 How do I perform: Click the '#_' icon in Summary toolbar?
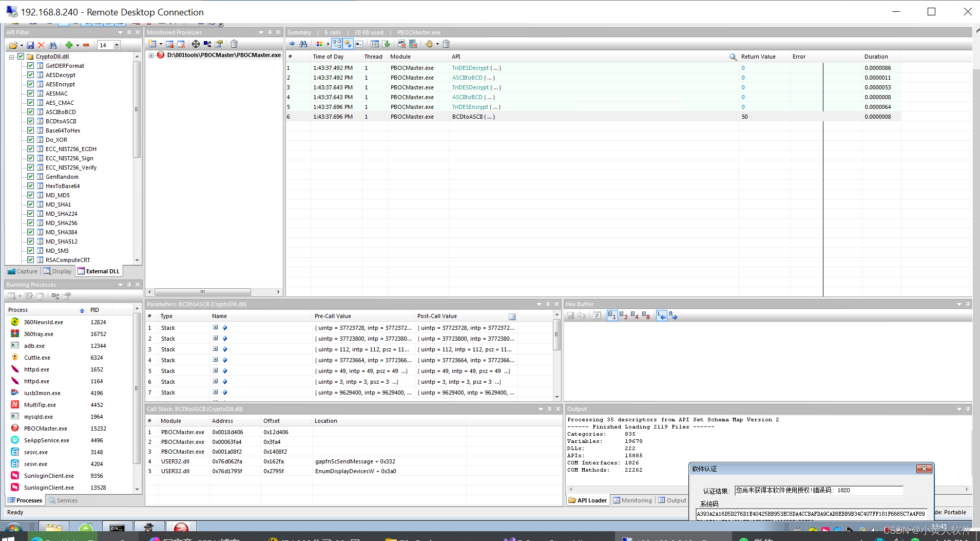[359, 44]
